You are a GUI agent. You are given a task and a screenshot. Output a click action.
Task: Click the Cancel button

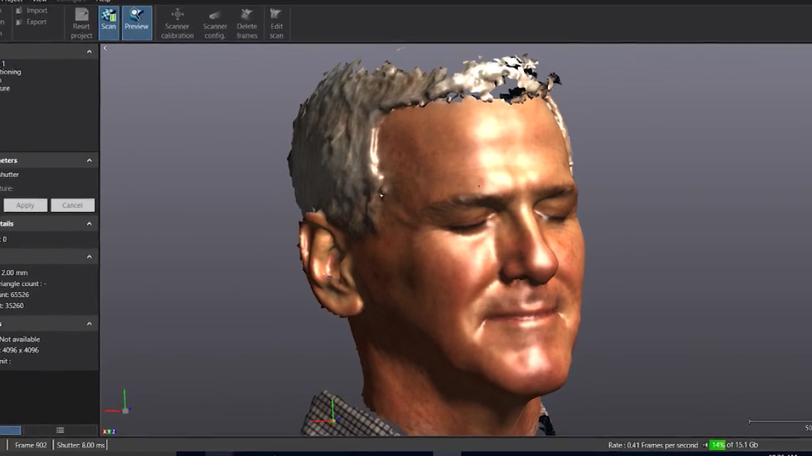pyautogui.click(x=72, y=205)
